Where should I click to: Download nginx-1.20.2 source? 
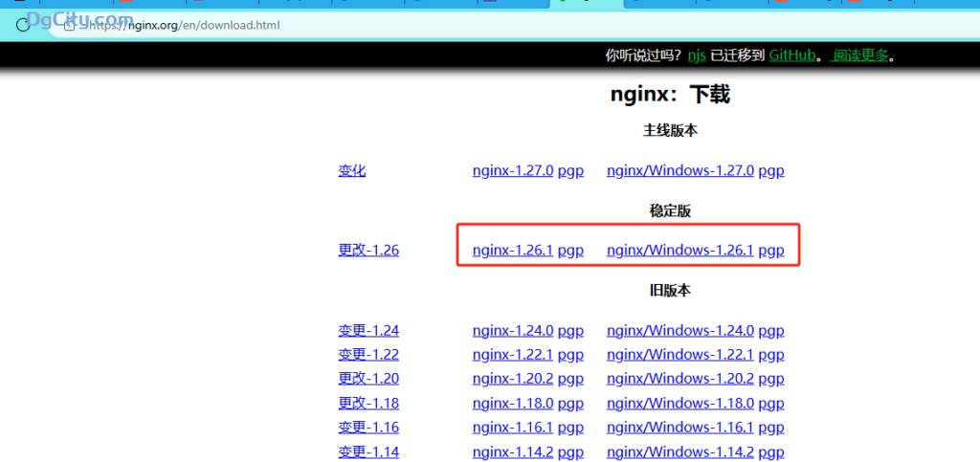513,379
